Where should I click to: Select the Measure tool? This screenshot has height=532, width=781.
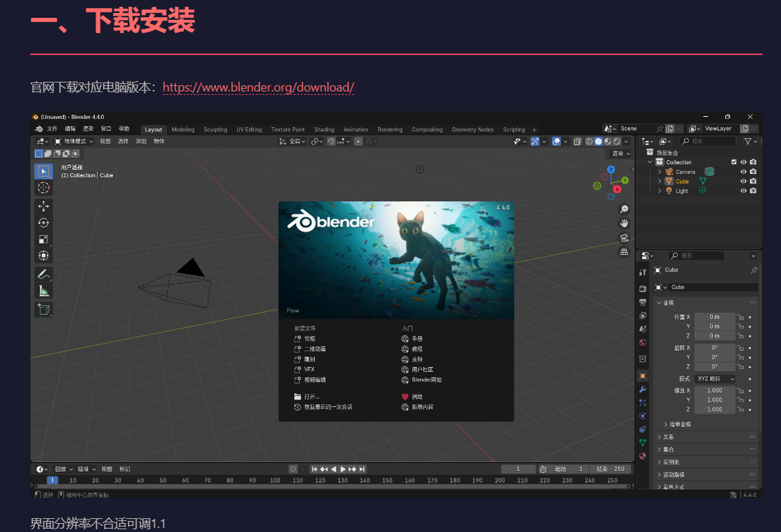click(43, 291)
